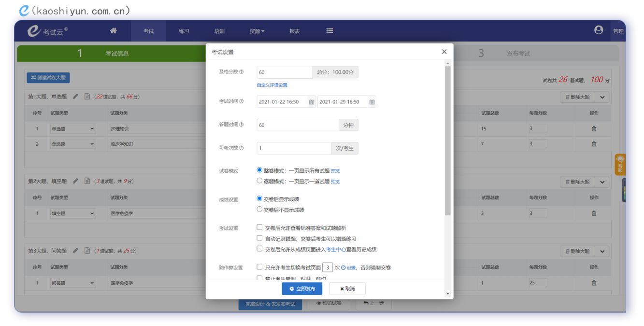Click pencil edit icon for 第1大题 单选题
The image size is (644, 326).
click(75, 97)
